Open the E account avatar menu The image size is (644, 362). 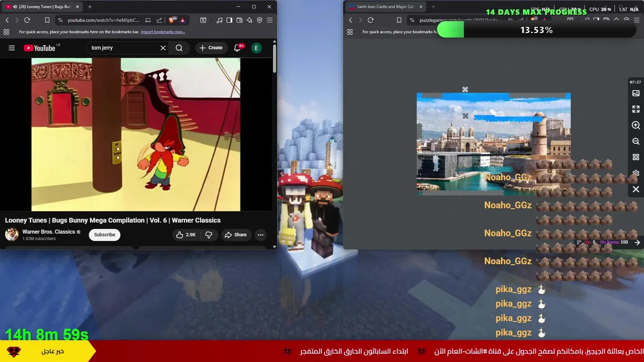(x=257, y=48)
